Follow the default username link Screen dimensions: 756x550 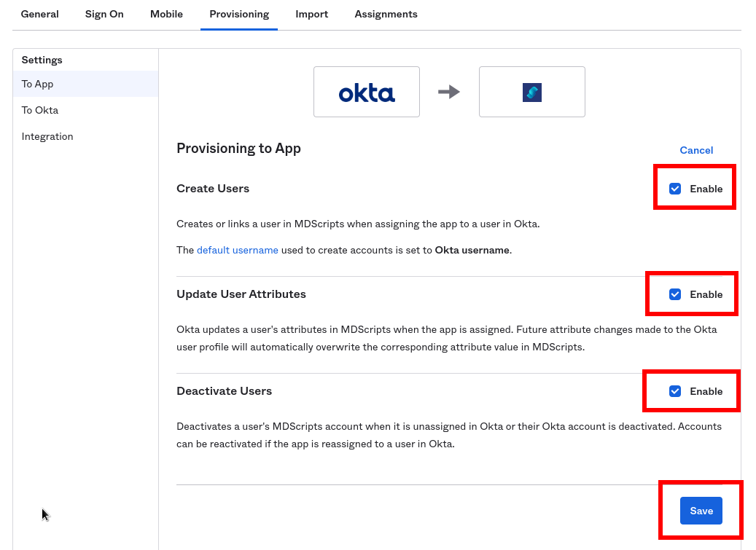237,250
